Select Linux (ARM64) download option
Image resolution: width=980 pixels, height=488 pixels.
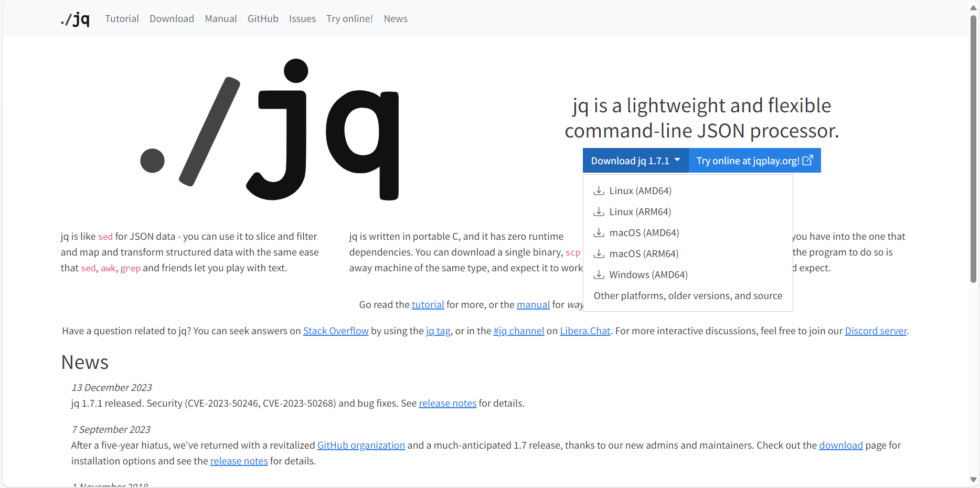[x=688, y=211]
